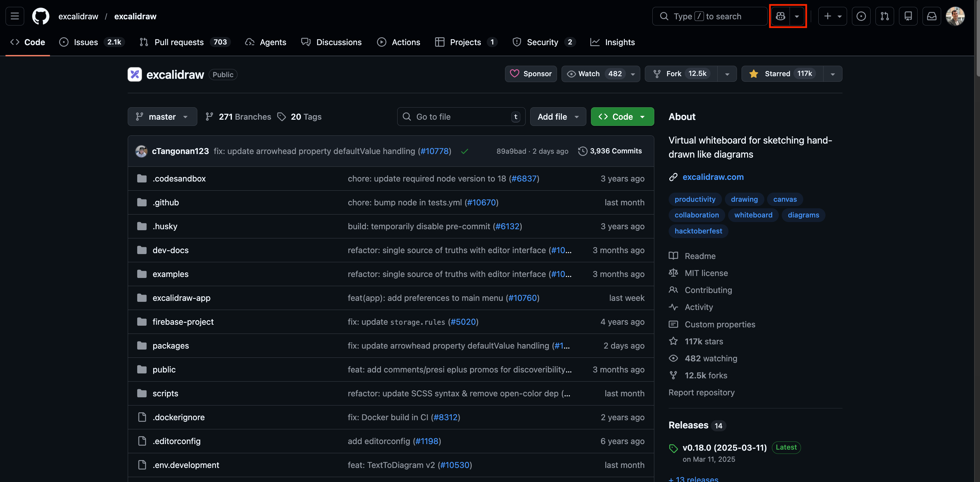
Task: Open the green Code dropdown
Action: pos(622,117)
